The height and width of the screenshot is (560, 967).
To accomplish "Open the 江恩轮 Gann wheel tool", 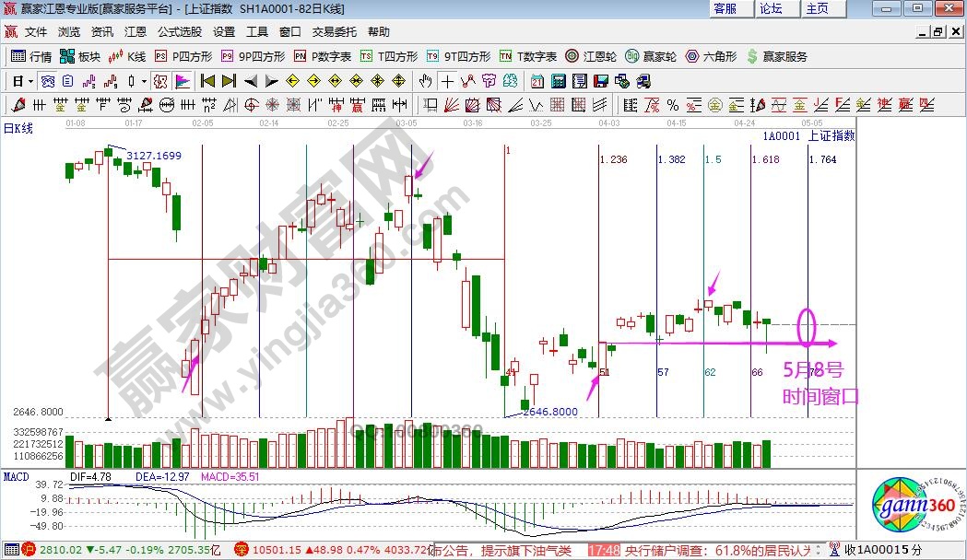I will [x=595, y=56].
